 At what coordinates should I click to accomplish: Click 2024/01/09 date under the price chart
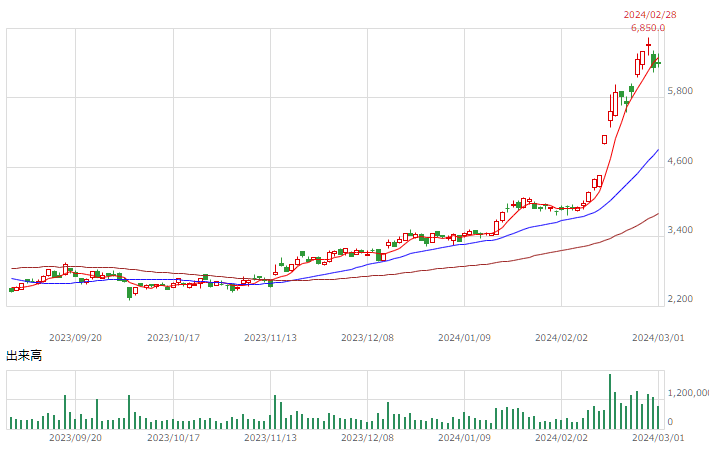(x=464, y=338)
